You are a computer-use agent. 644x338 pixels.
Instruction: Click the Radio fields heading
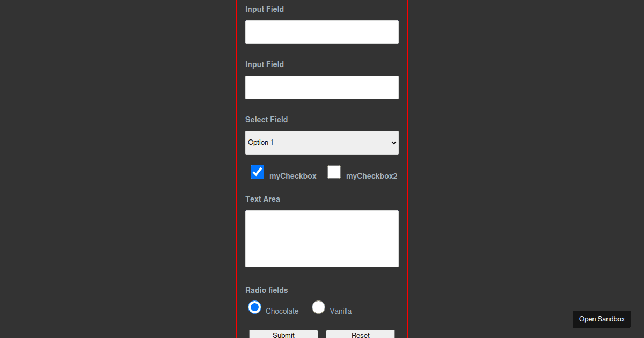click(x=266, y=290)
